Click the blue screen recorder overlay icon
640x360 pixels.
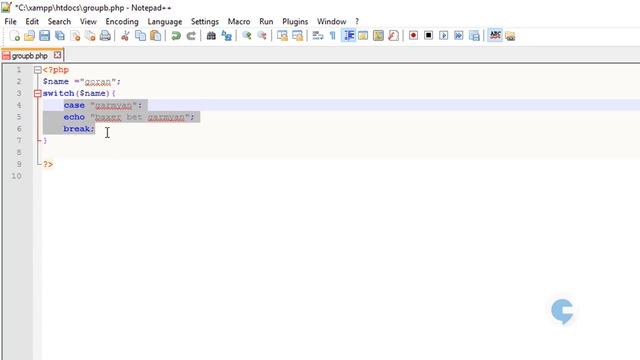pyautogui.click(x=562, y=311)
